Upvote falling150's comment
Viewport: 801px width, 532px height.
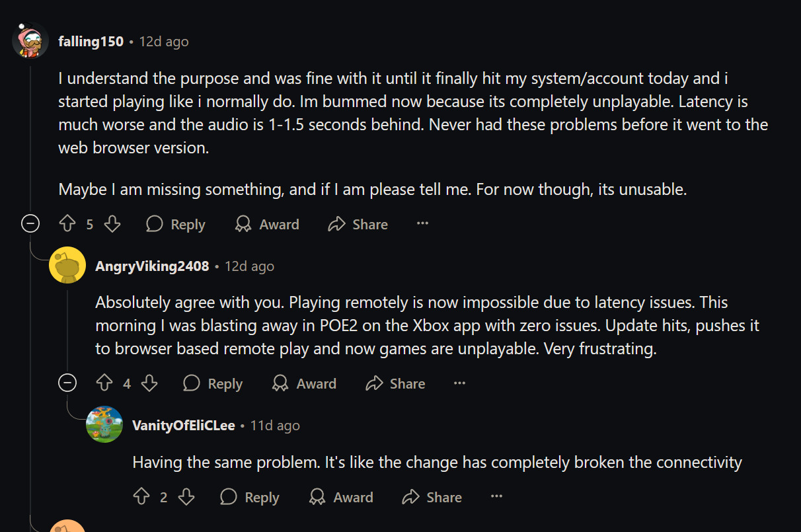67,225
